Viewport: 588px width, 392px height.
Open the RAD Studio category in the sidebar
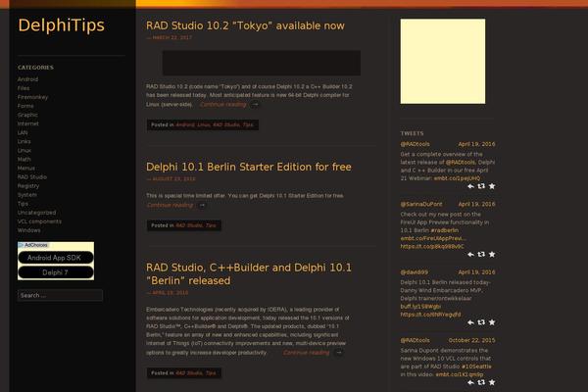pyautogui.click(x=32, y=177)
